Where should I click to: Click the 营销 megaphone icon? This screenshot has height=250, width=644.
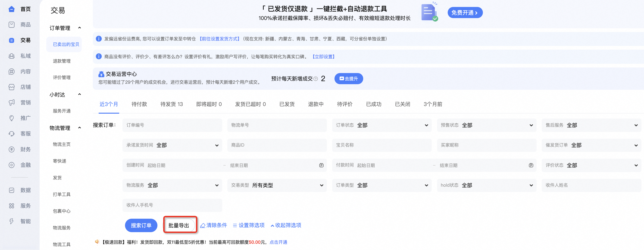click(x=12, y=103)
